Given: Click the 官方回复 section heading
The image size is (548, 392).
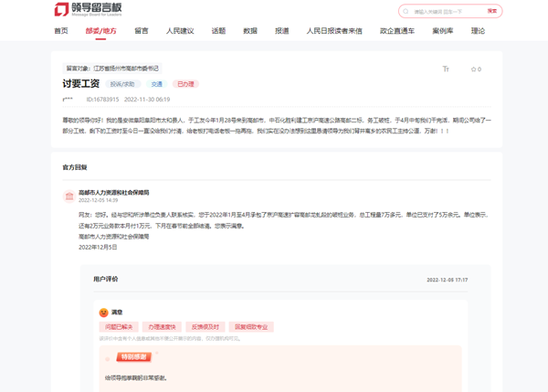Looking at the screenshot, I should 75,167.
